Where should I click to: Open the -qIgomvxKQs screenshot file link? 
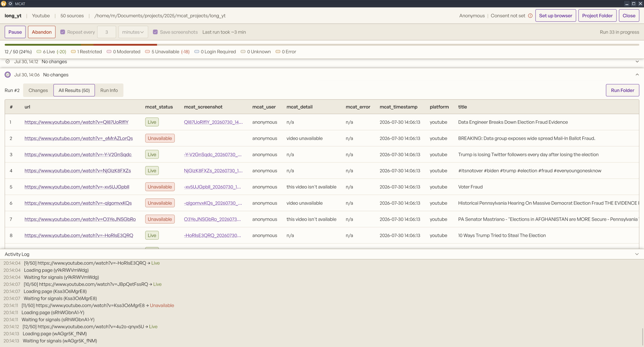click(x=213, y=203)
